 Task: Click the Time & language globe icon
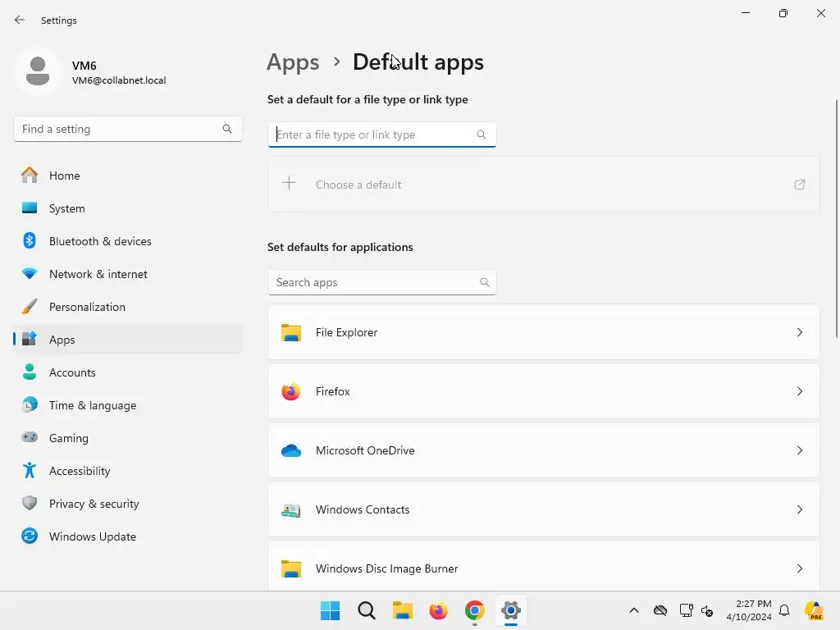coord(30,404)
